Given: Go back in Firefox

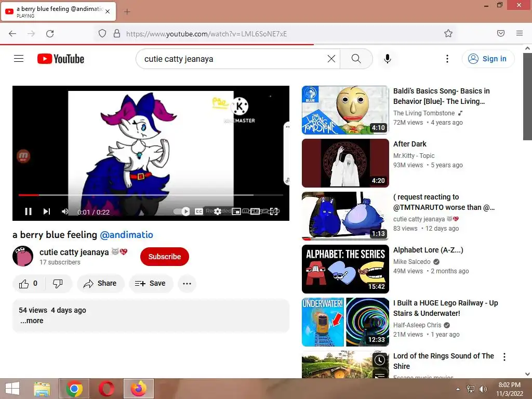Looking at the screenshot, I should point(12,34).
